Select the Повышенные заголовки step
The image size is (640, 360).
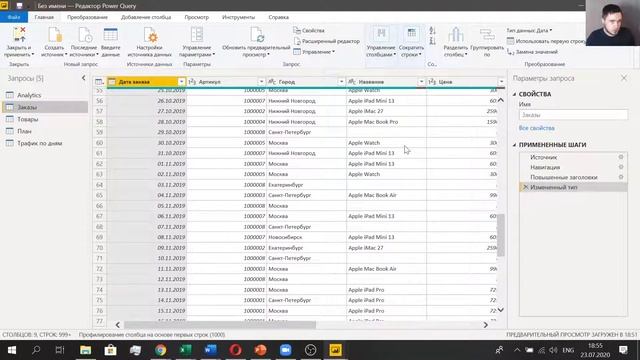tap(564, 177)
